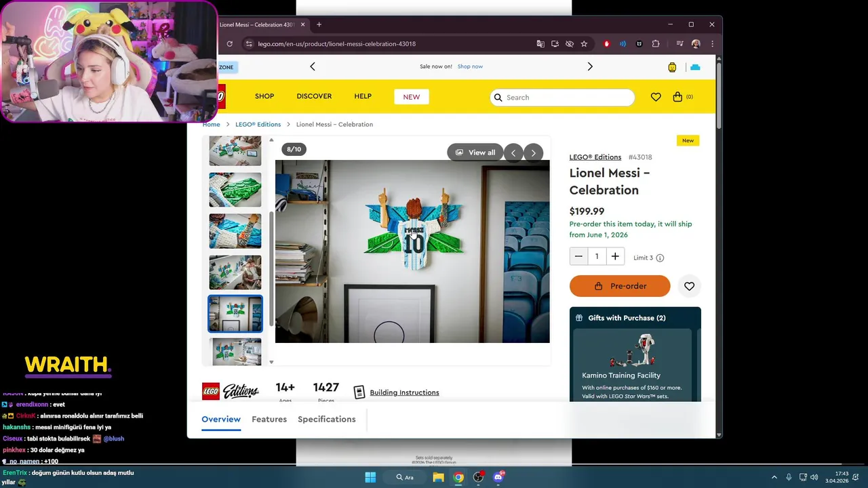Click the search magnifier icon
This screenshot has height=488, width=868.
click(x=498, y=97)
